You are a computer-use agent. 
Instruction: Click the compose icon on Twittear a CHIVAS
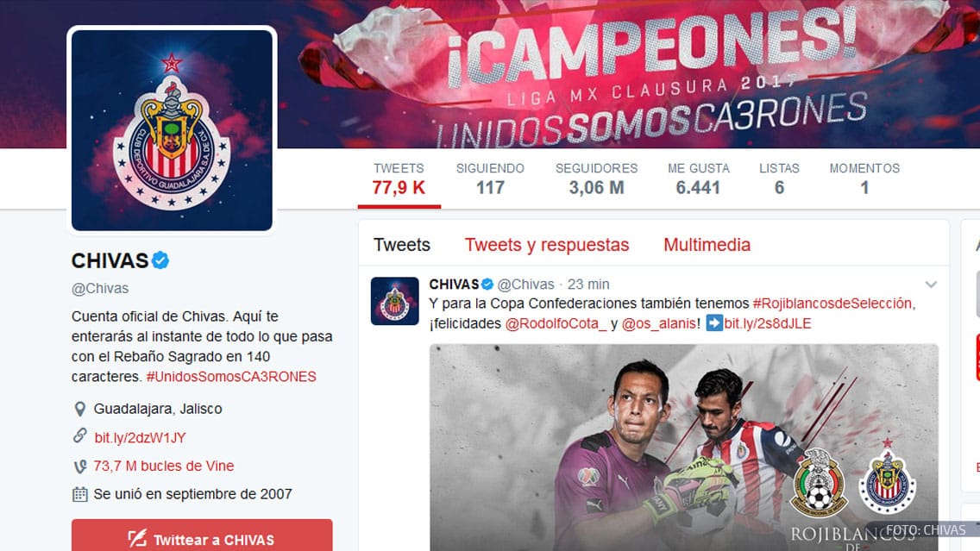click(x=137, y=539)
